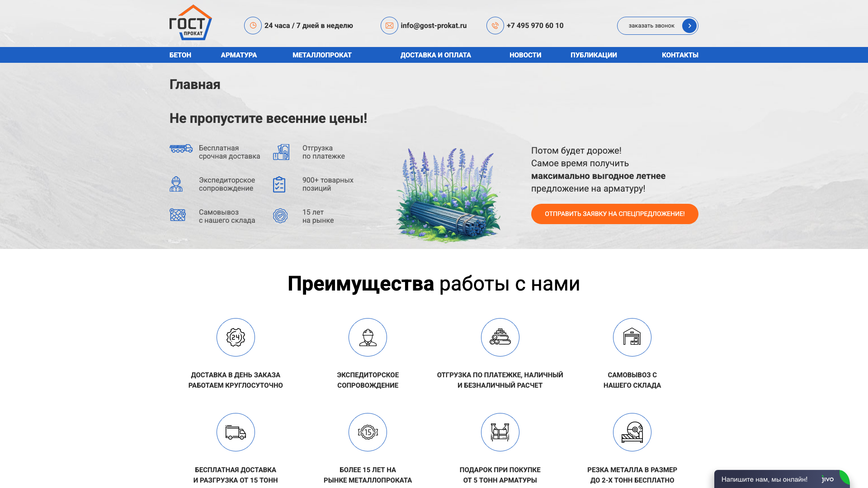
Task: Click the clock icon next to working hours
Action: coord(253,26)
